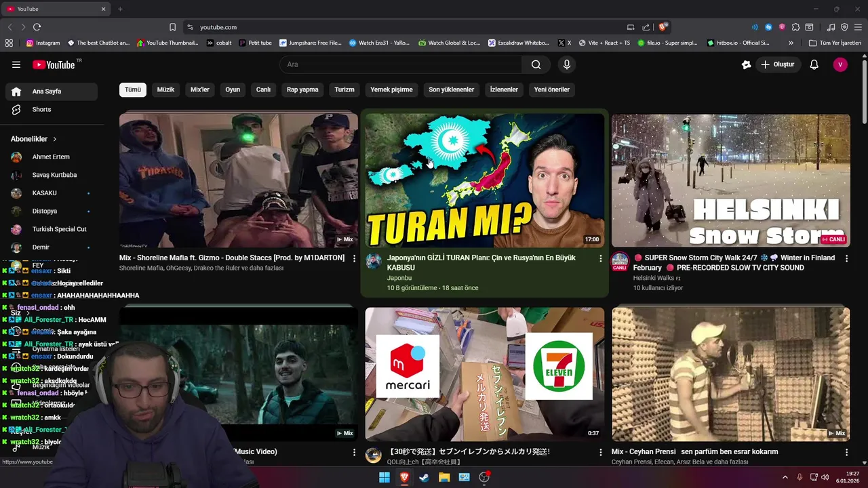Open the Instagram bookmark
The width and height of the screenshot is (868, 488).
43,43
